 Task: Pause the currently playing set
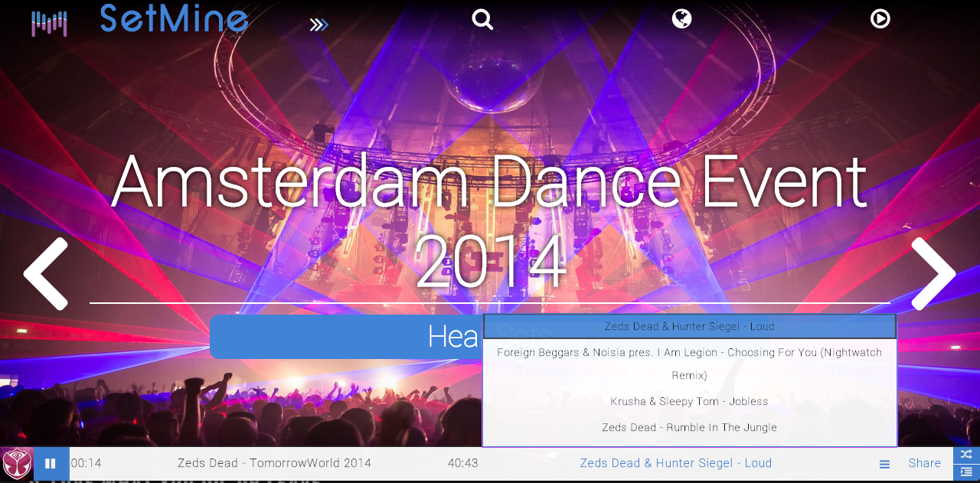[x=51, y=463]
